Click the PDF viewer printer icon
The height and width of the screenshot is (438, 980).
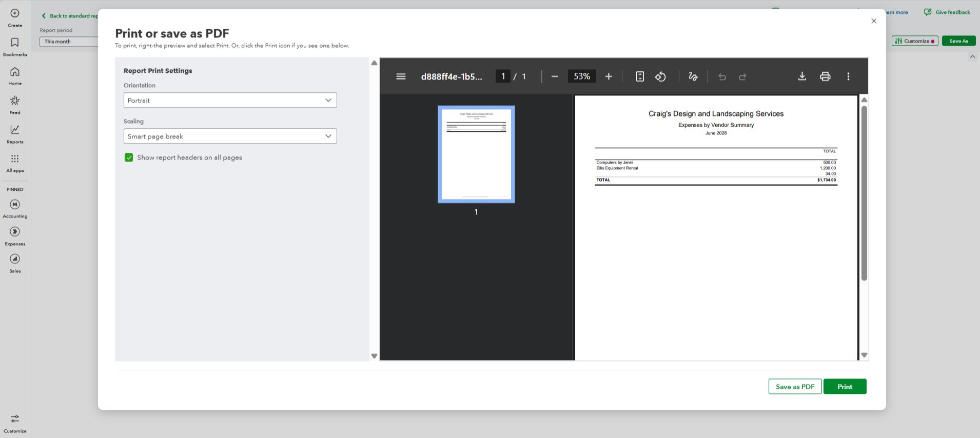pos(825,76)
